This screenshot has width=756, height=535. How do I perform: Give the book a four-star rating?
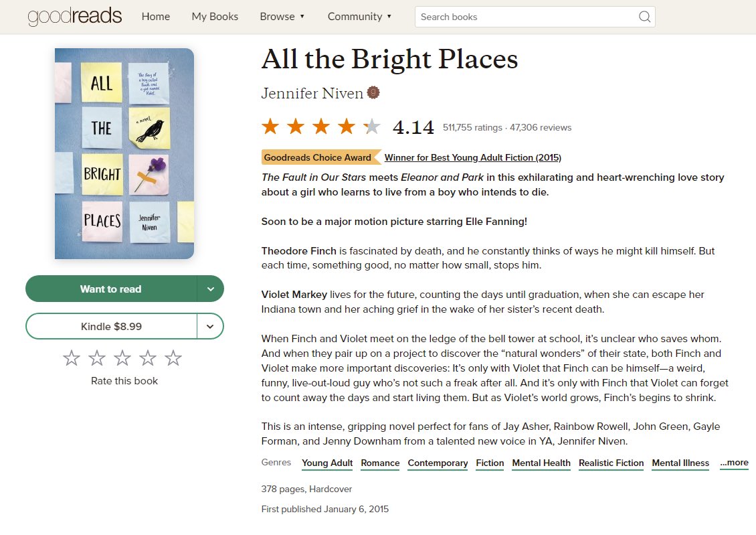coord(148,358)
